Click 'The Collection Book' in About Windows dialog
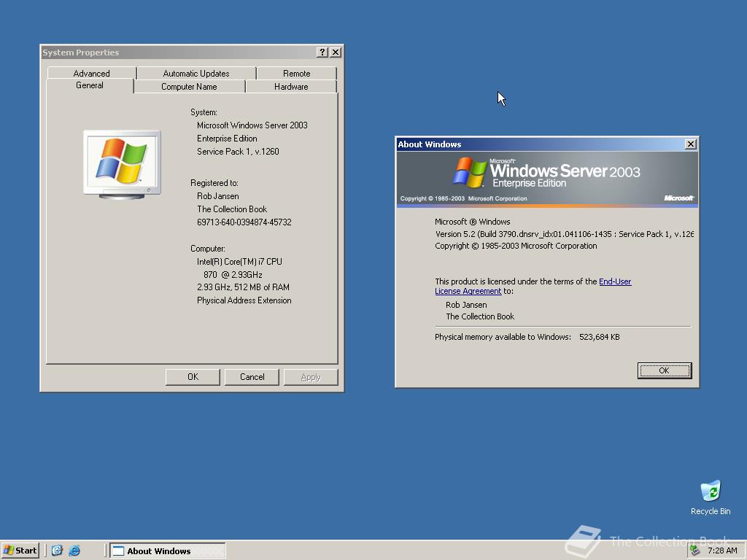 pyautogui.click(x=480, y=316)
